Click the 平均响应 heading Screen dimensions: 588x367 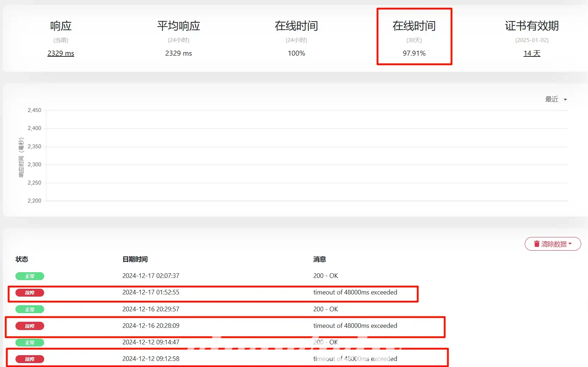pos(179,26)
